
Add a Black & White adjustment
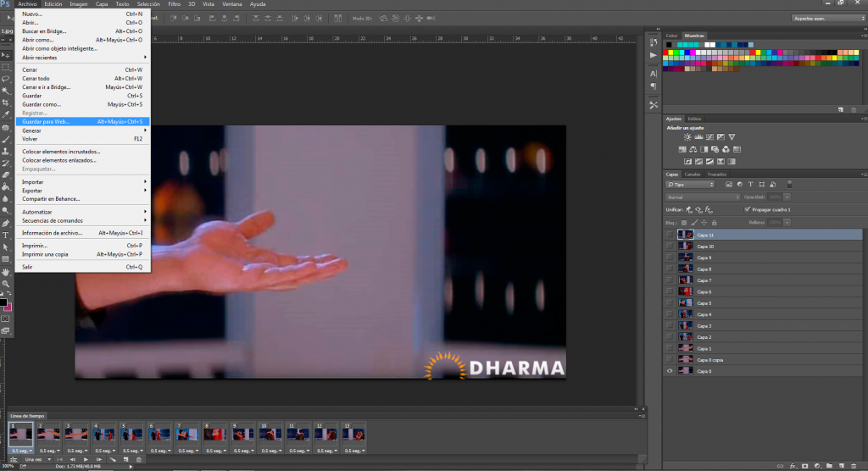(704, 149)
